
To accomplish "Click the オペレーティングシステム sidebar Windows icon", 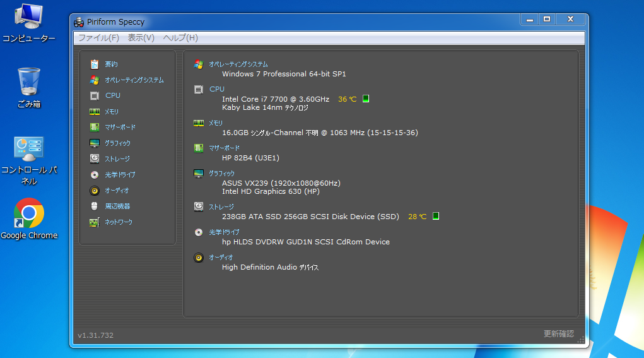I will [x=95, y=80].
